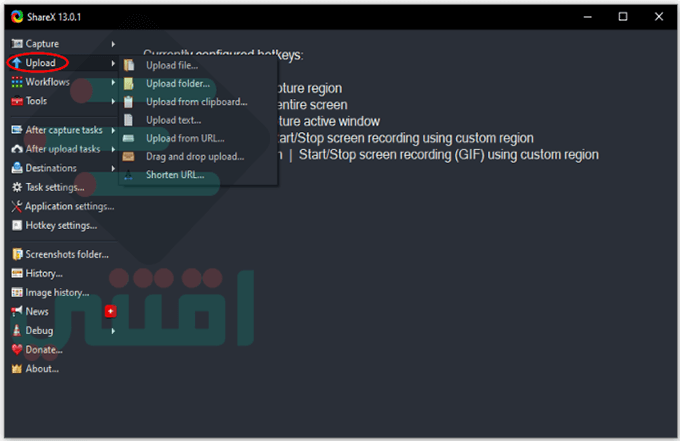Click the Capture label
Screen dimensions: 680x441
[x=42, y=44]
